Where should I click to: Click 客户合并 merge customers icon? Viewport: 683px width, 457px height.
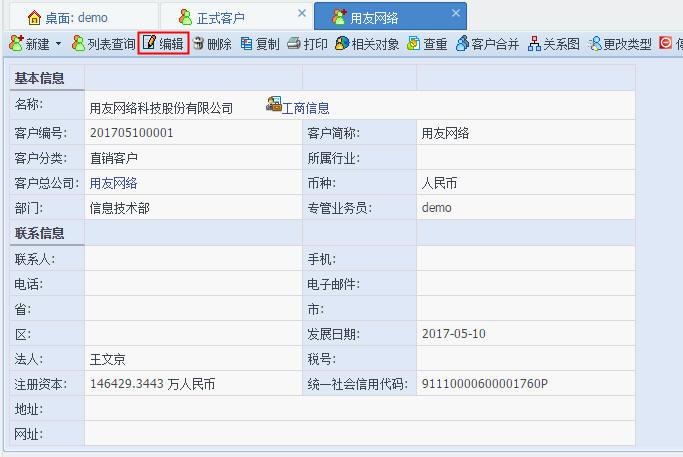(463, 44)
